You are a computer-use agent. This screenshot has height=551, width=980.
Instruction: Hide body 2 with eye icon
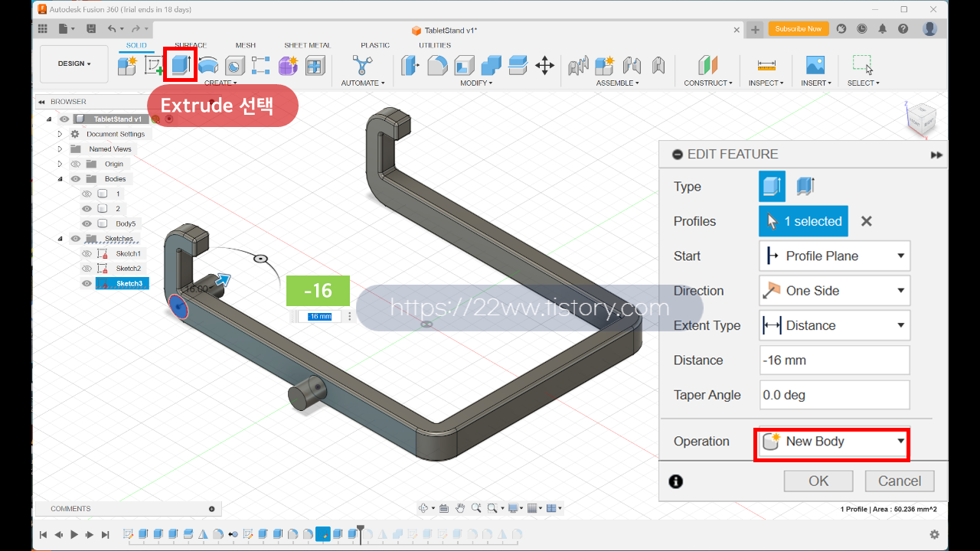coord(87,209)
